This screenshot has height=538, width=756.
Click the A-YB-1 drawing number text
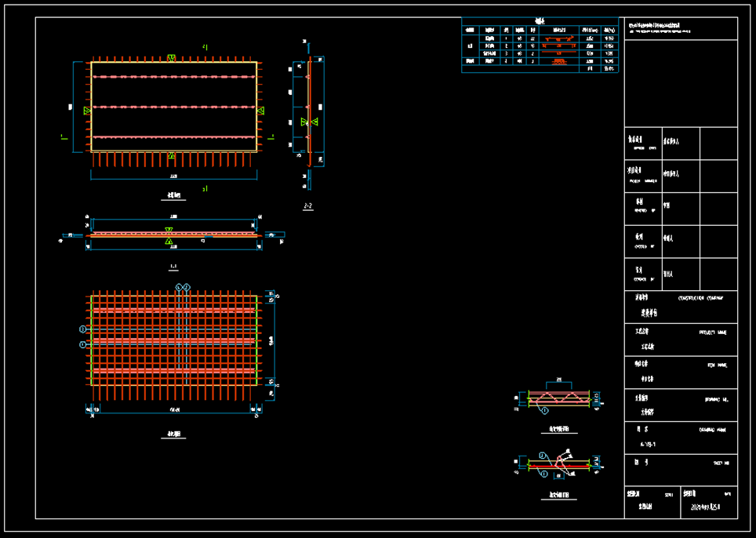click(x=648, y=445)
